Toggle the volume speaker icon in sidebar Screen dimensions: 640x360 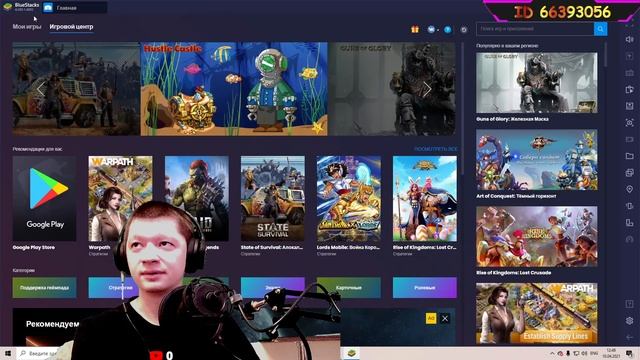[629, 39]
